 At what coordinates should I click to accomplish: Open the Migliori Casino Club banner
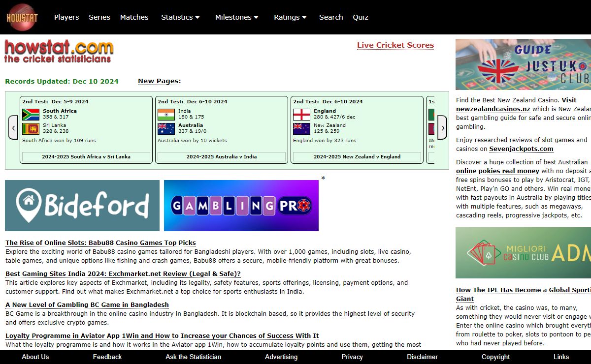click(523, 253)
